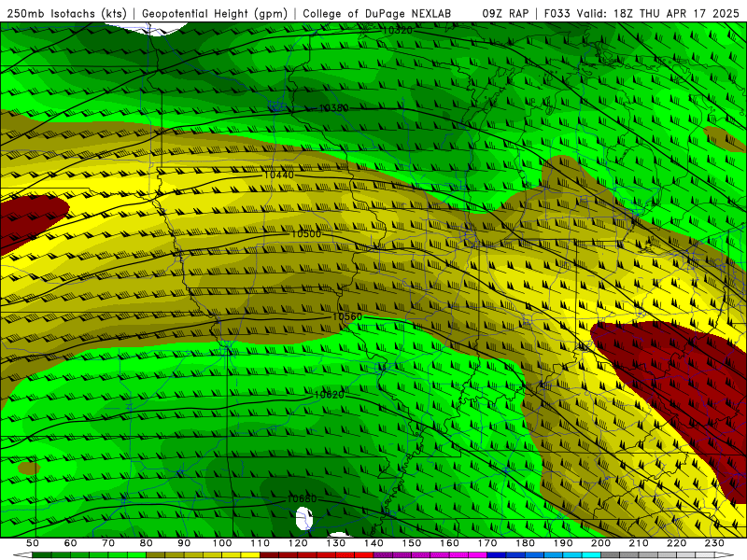Image resolution: width=747 pixels, height=560 pixels.
Task: Click the 50 knots colorbar tick label
Action: tap(32, 543)
